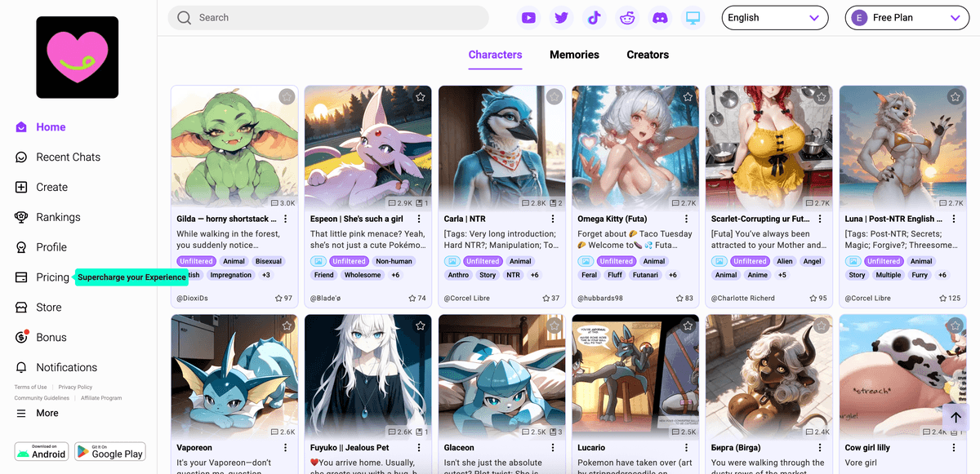
Task: Click the Fluff tag on Omega Kitty card
Action: coord(613,275)
